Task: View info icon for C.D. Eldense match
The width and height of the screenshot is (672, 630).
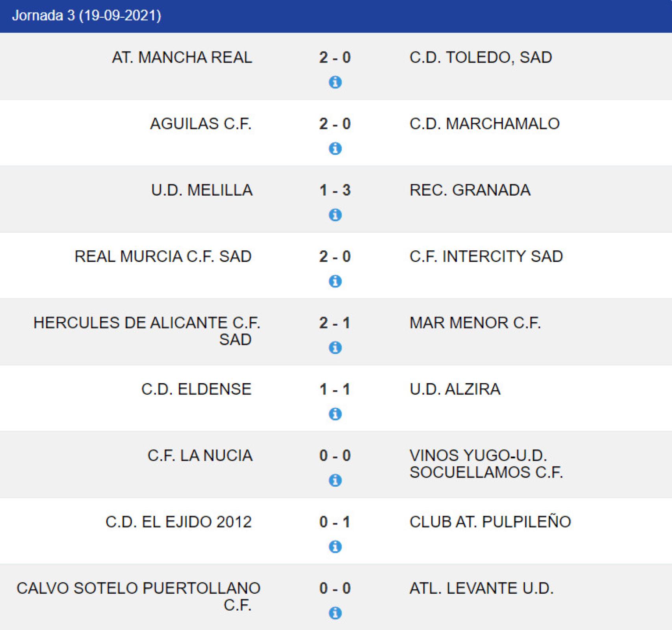Action: click(x=335, y=414)
